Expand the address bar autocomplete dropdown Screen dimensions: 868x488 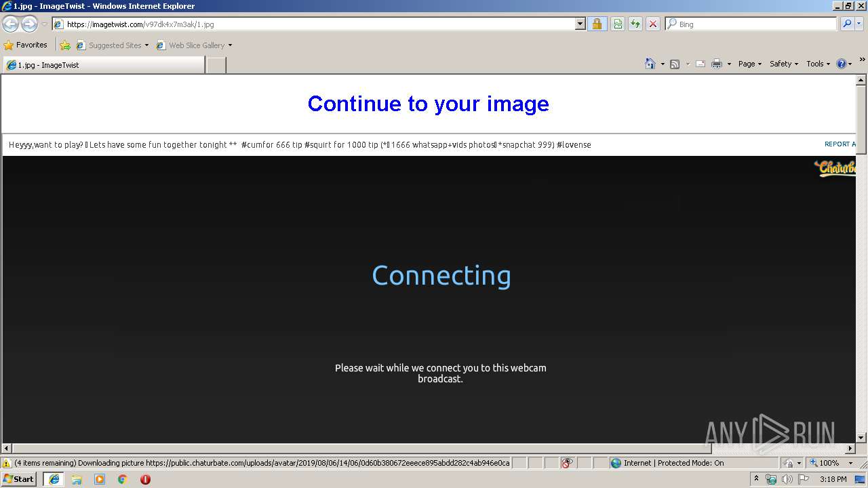coord(580,24)
